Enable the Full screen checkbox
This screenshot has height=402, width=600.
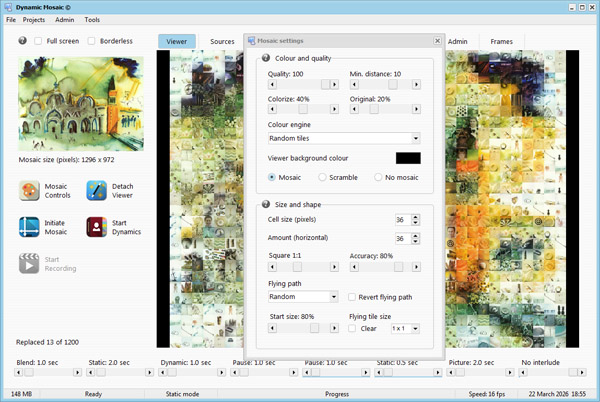(x=39, y=41)
